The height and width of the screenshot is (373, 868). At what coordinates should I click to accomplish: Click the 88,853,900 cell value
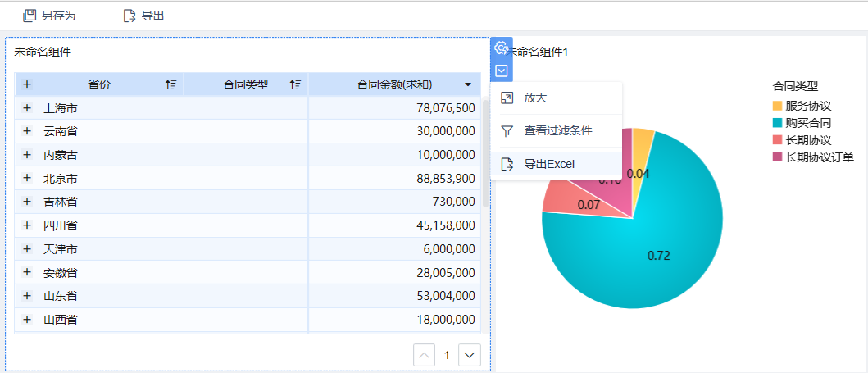click(446, 178)
